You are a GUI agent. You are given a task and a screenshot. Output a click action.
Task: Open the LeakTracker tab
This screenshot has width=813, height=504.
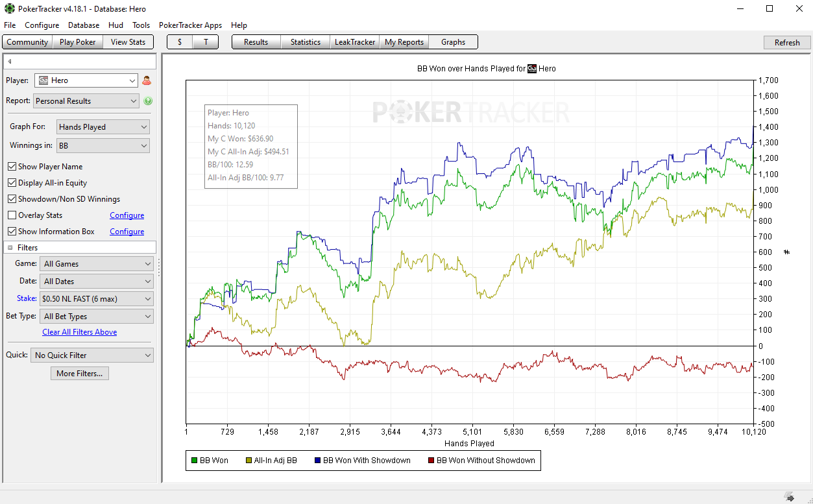pyautogui.click(x=354, y=42)
